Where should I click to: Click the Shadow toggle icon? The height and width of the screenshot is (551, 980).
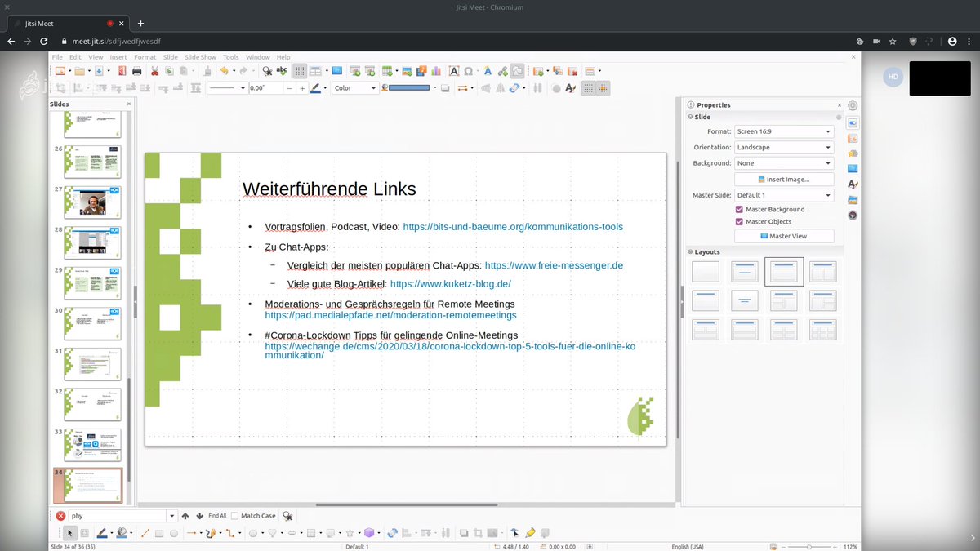445,88
